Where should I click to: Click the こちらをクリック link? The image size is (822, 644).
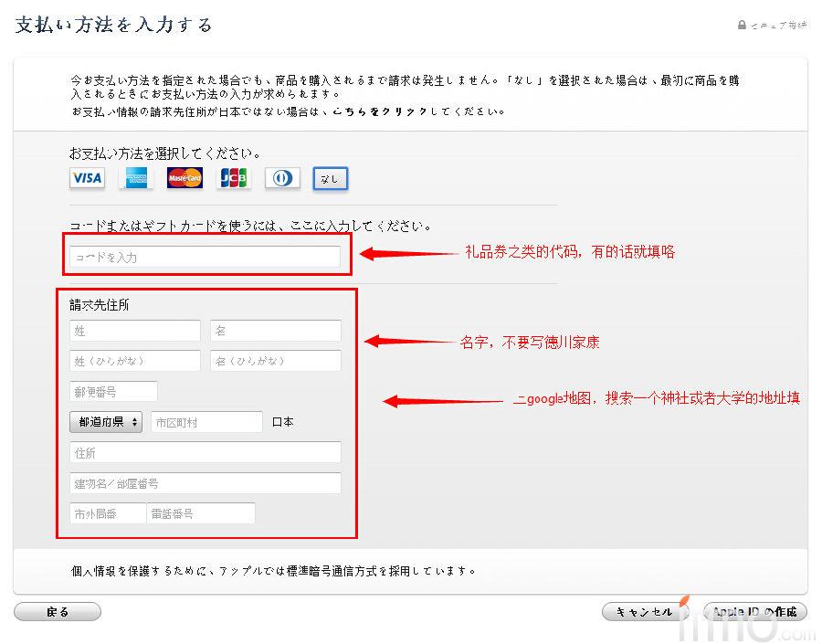tap(372, 111)
